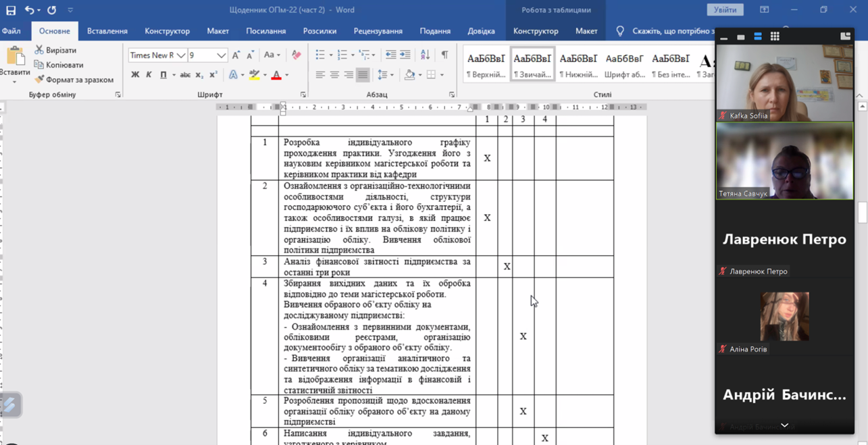
Task: Open the Вставлення ribbon tab
Action: [107, 31]
